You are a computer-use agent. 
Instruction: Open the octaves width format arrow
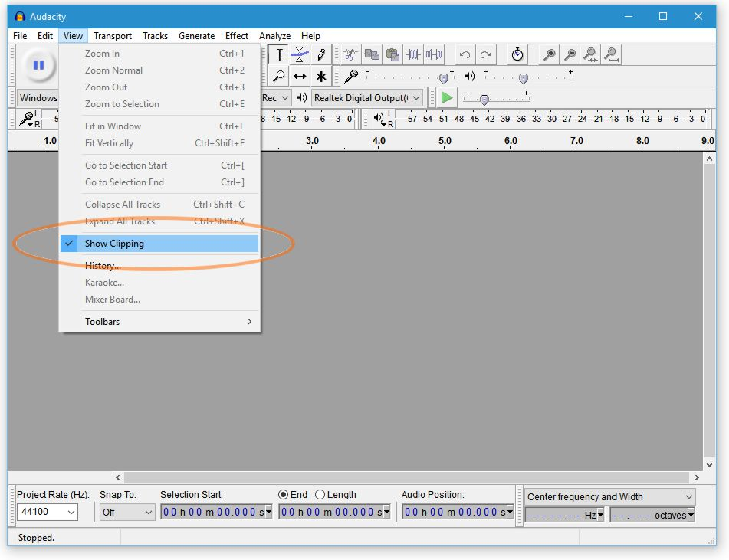point(691,515)
